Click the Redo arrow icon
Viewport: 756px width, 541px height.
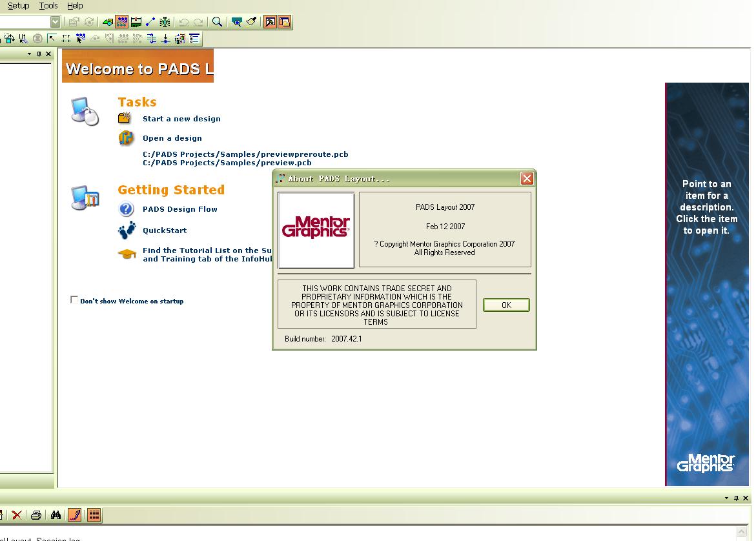(198, 22)
